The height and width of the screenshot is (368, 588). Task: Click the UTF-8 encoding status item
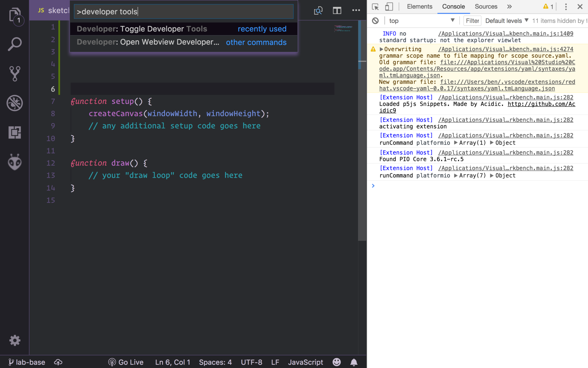tap(251, 362)
